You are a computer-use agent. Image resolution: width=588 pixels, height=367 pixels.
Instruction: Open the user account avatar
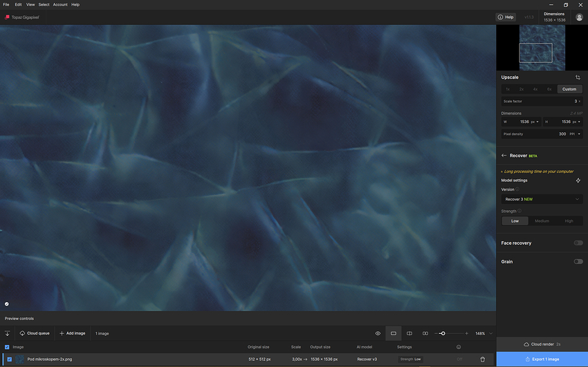click(x=579, y=17)
